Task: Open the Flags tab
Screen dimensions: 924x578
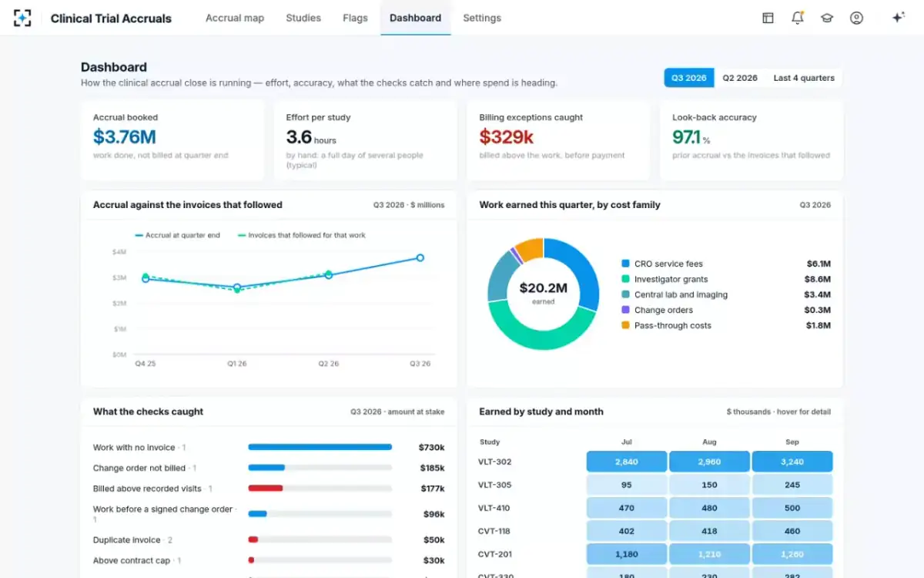Action: [x=355, y=18]
